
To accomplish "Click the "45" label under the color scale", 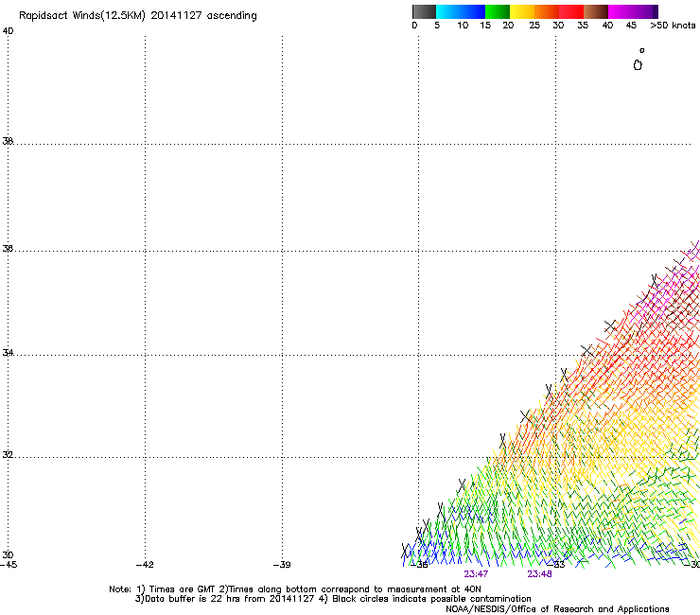I will 631,26.
